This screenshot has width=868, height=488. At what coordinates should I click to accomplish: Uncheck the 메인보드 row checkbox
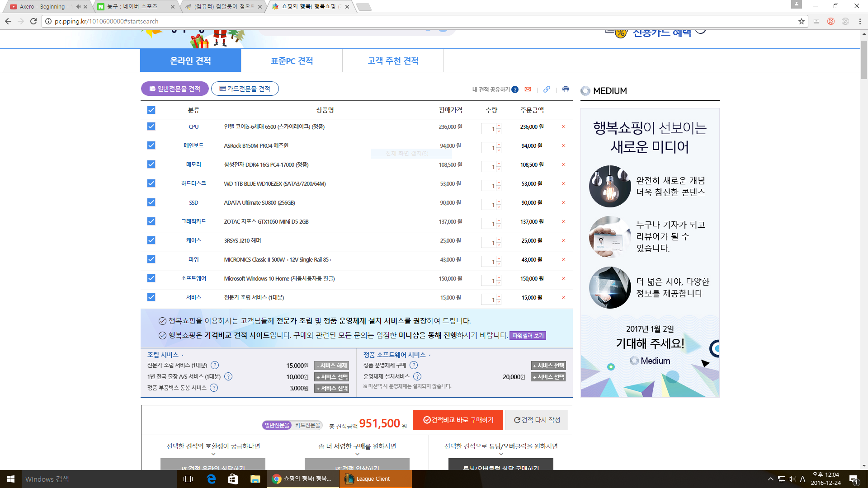click(x=151, y=145)
